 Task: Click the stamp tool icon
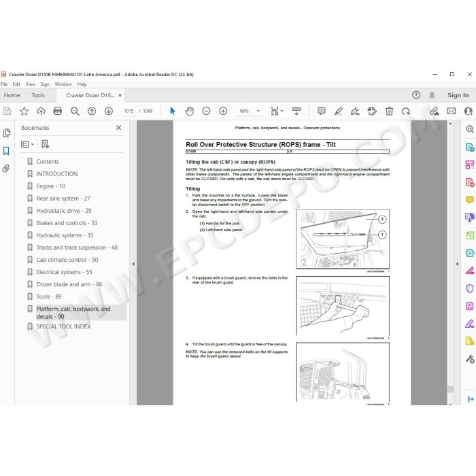372,111
